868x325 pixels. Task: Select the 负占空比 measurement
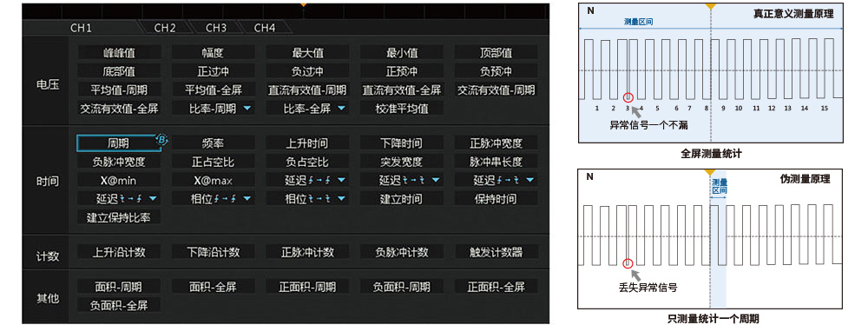tap(308, 162)
